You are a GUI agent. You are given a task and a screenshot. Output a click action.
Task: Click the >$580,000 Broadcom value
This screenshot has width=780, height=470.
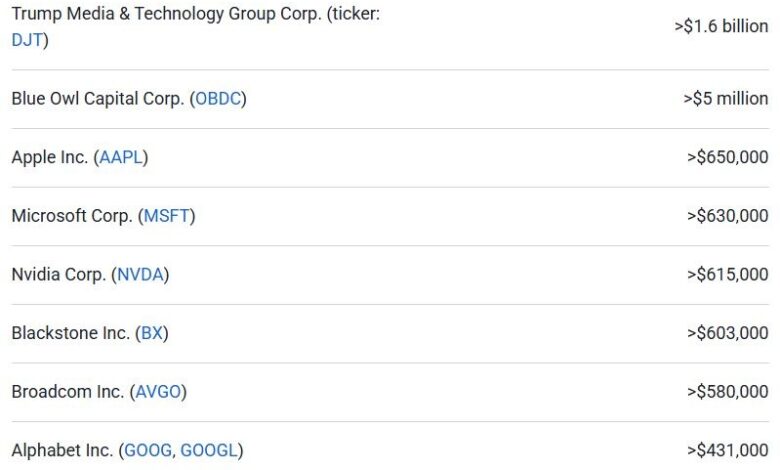[727, 392]
